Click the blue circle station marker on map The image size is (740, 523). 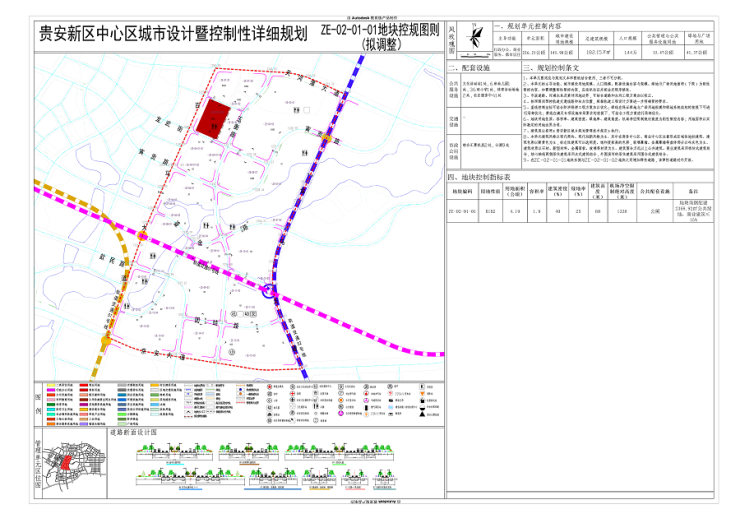[269, 291]
